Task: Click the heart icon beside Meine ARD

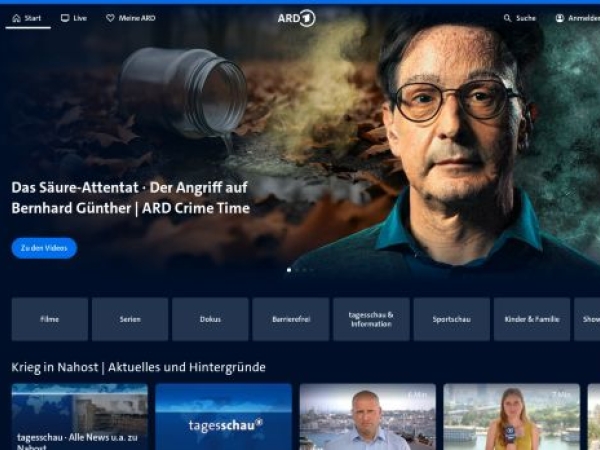Action: coord(110,18)
